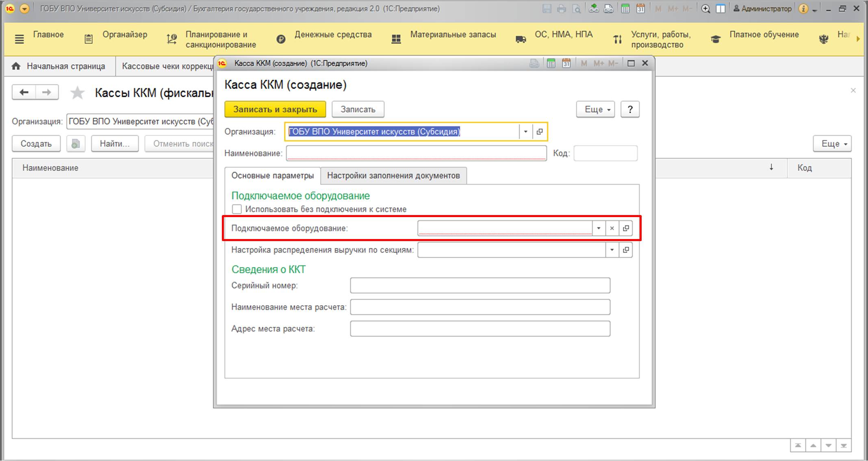This screenshot has width=868, height=461.
Task: Click the Денежные средства coin icon
Action: click(x=281, y=39)
